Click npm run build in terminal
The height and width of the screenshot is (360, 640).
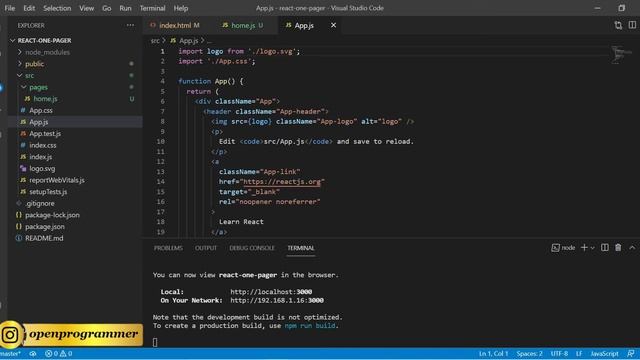point(310,326)
